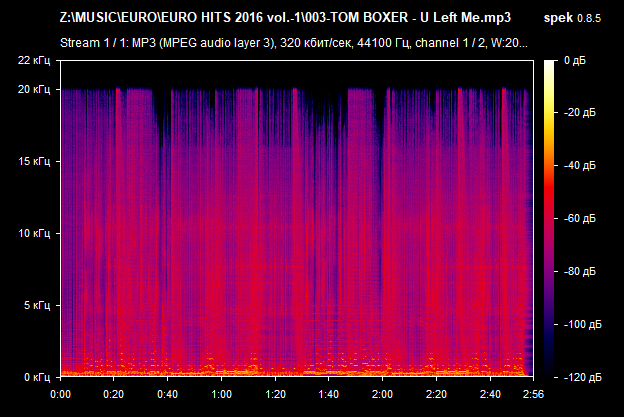Screen dimensions: 624x417
Task: Click the 2:00 time axis label
Action: (x=382, y=394)
